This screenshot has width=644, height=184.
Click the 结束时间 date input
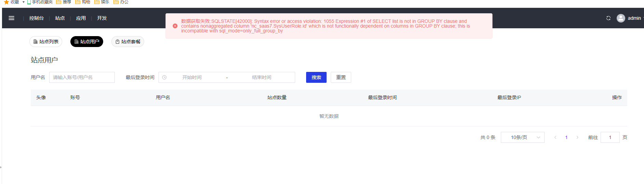click(x=262, y=77)
